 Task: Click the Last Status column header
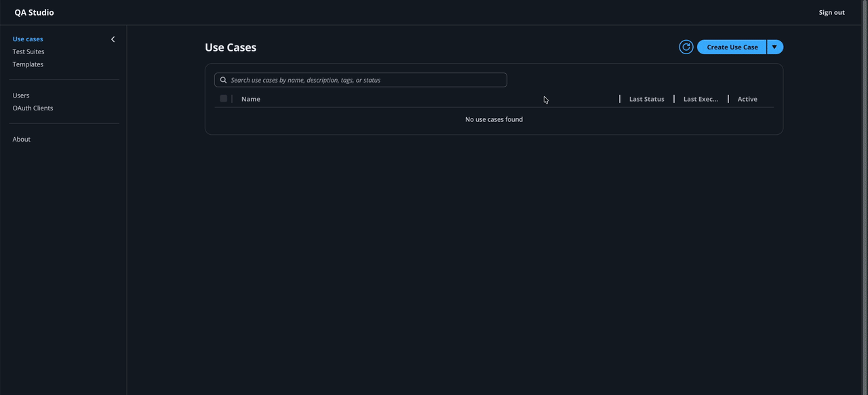click(x=646, y=98)
